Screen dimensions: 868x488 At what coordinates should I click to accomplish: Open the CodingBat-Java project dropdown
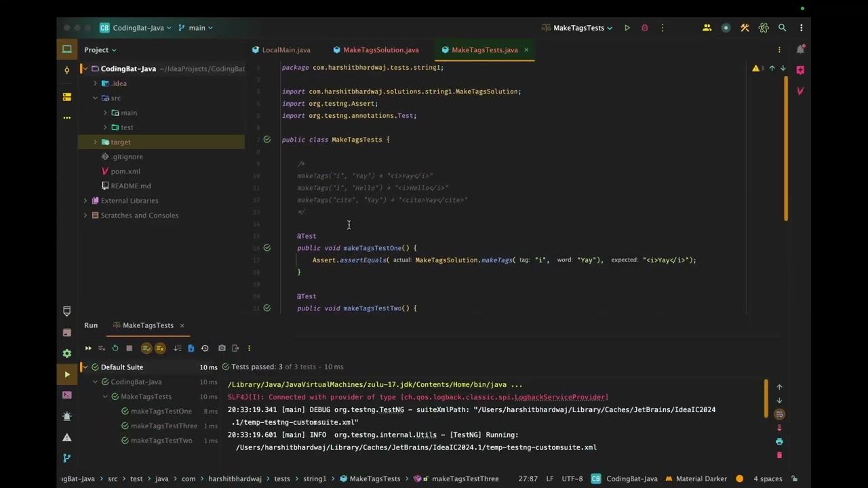point(136,28)
